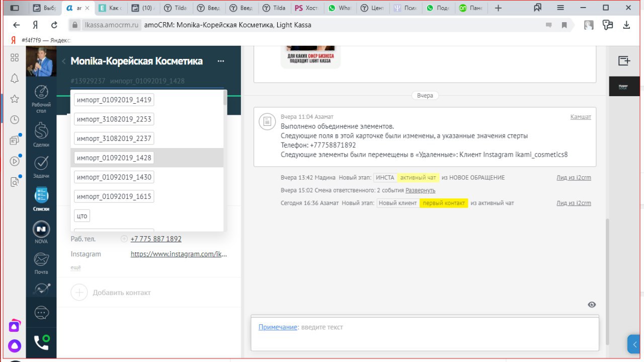
Task: Bookmark this page from the address bar
Action: point(565,25)
